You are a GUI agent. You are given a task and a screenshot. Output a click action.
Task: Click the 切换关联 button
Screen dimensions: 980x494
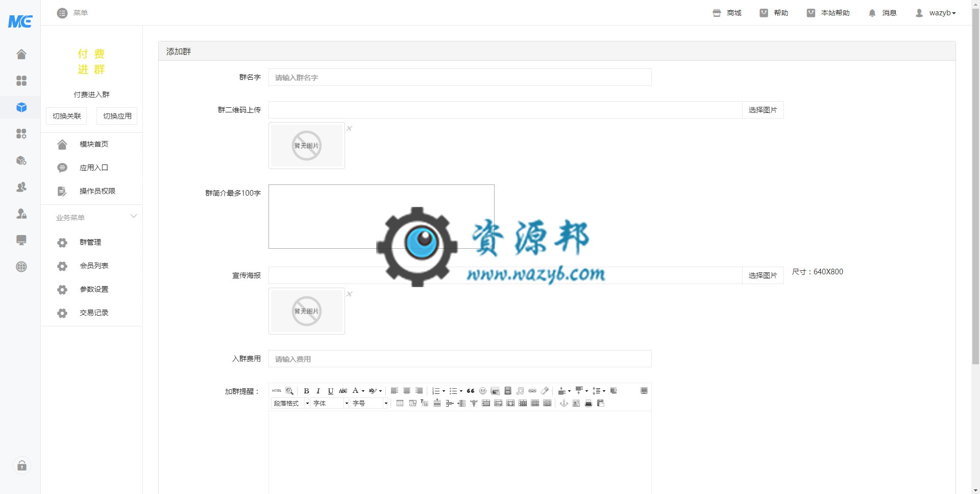[x=66, y=116]
